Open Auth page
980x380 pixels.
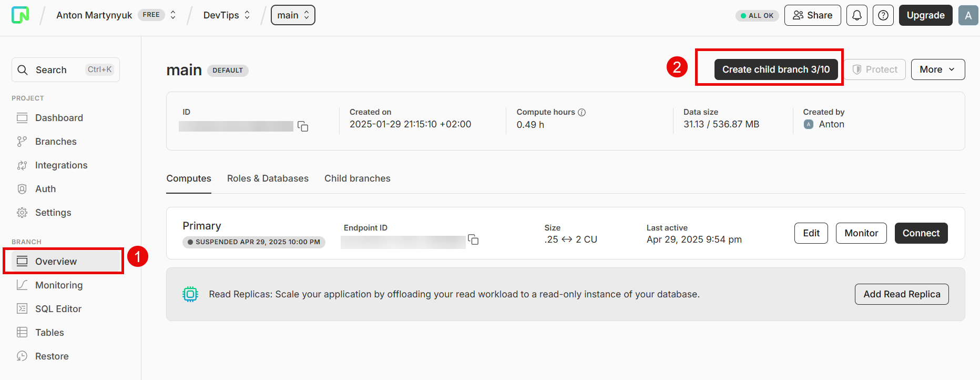click(x=45, y=189)
